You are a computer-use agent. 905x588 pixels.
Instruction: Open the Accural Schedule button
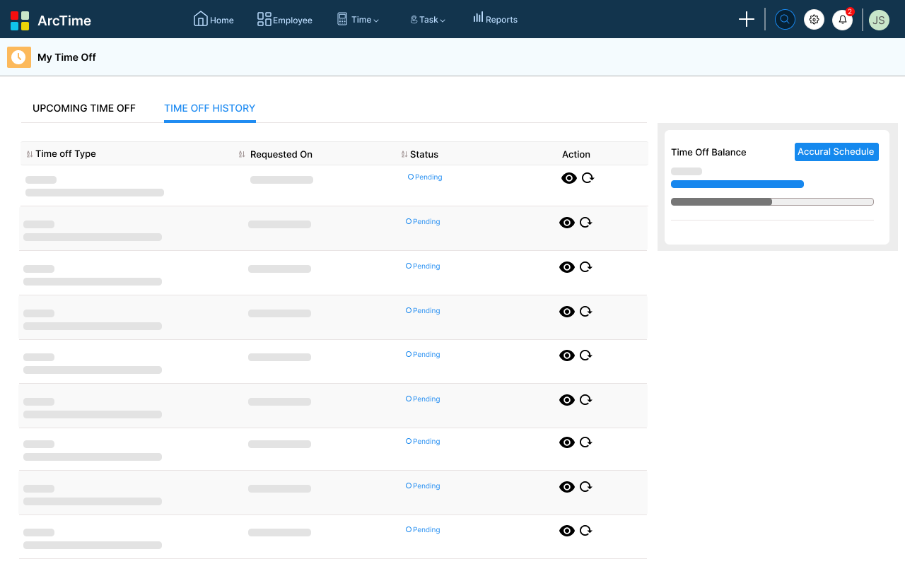[836, 151]
